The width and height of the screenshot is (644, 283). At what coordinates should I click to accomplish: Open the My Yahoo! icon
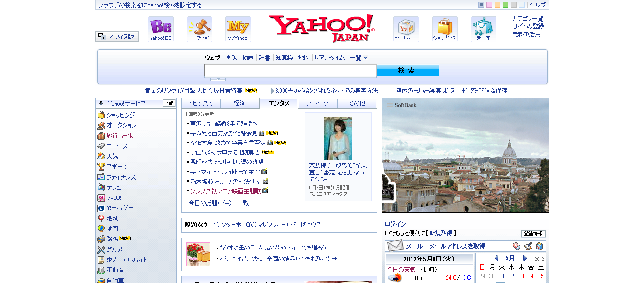238,29
